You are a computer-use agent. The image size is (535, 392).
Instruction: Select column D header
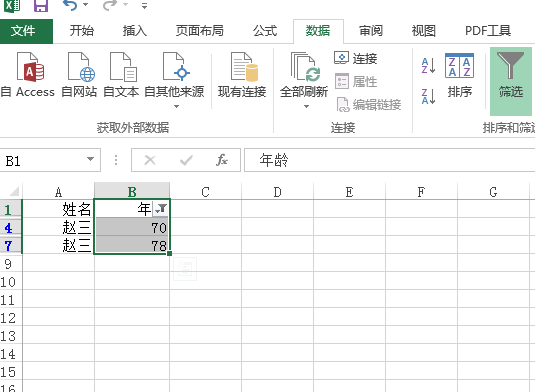[x=277, y=192]
